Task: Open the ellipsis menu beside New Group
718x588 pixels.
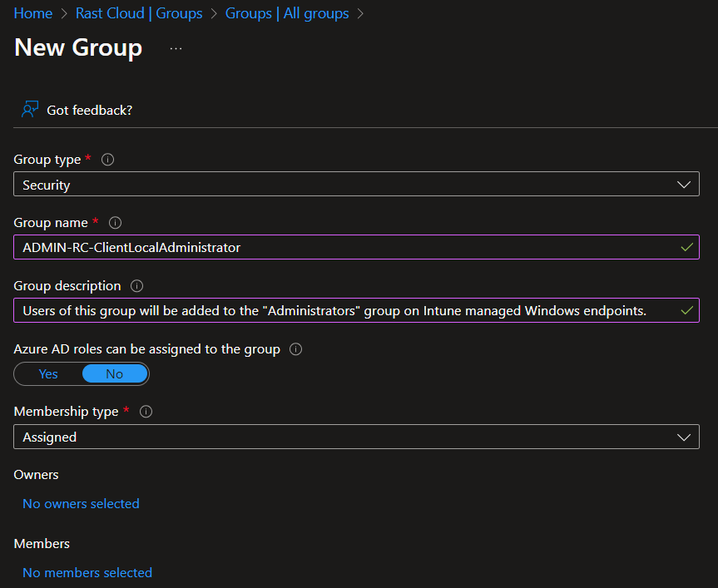Action: click(x=176, y=48)
